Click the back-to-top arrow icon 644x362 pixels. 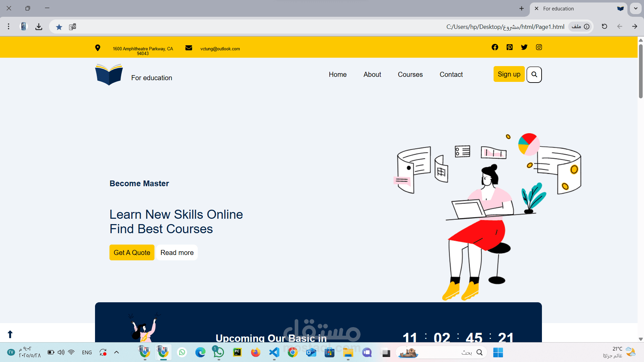click(10, 334)
